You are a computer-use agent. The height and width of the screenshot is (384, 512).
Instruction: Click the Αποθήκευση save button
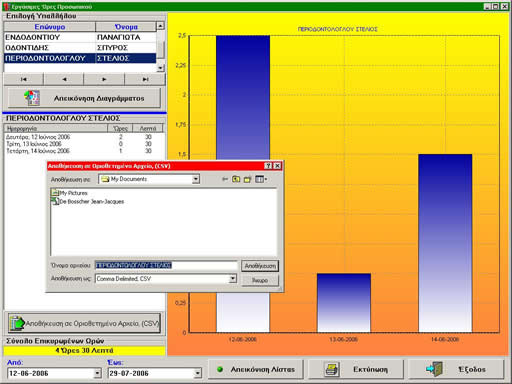click(x=260, y=266)
